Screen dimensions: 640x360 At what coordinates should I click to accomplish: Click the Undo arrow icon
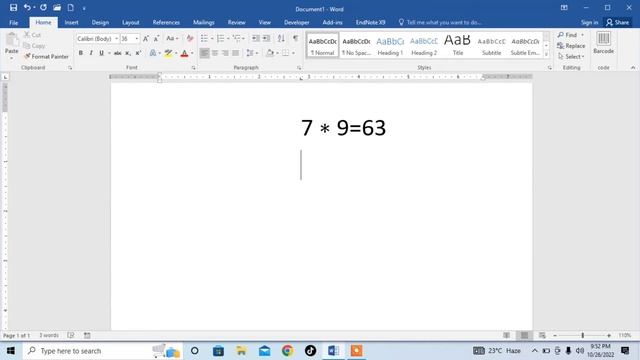click(27, 7)
